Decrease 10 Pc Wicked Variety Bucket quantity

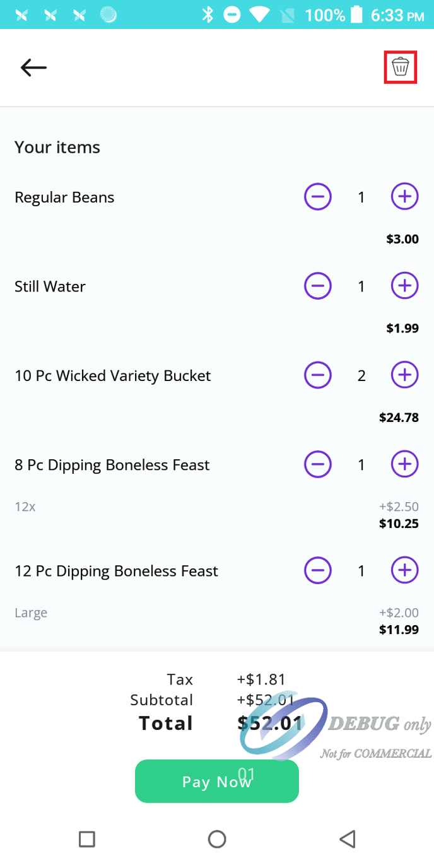pyautogui.click(x=318, y=376)
